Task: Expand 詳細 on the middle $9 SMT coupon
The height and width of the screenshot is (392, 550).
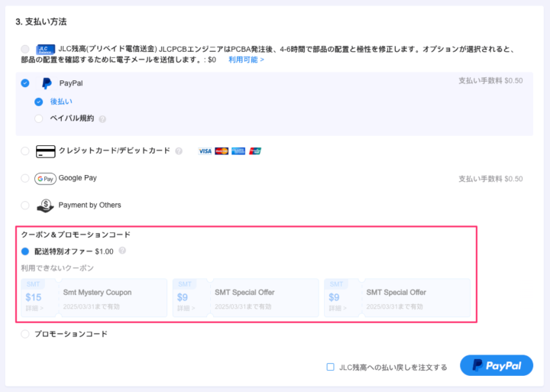Action: click(x=186, y=309)
